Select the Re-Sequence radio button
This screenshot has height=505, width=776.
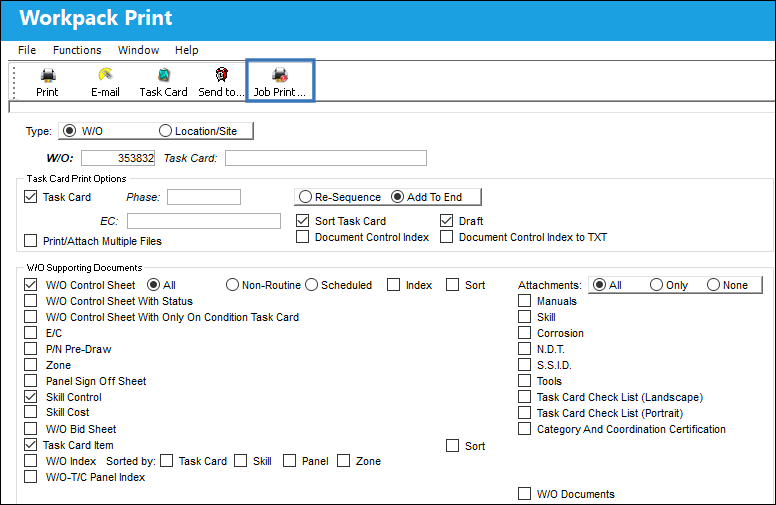pos(305,197)
